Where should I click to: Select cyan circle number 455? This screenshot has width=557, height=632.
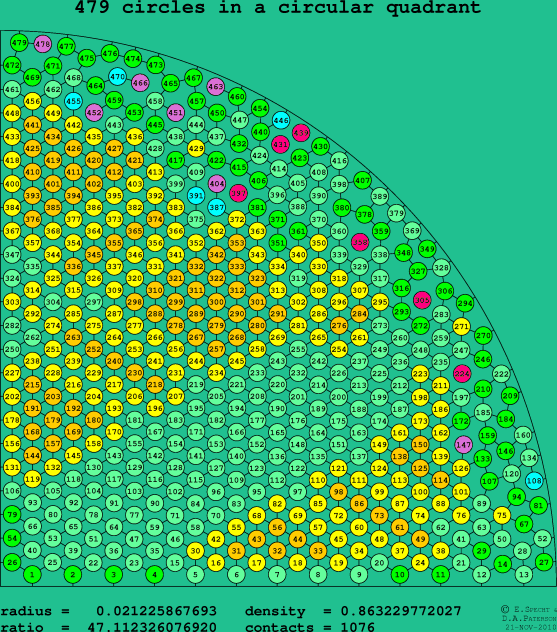(73, 101)
